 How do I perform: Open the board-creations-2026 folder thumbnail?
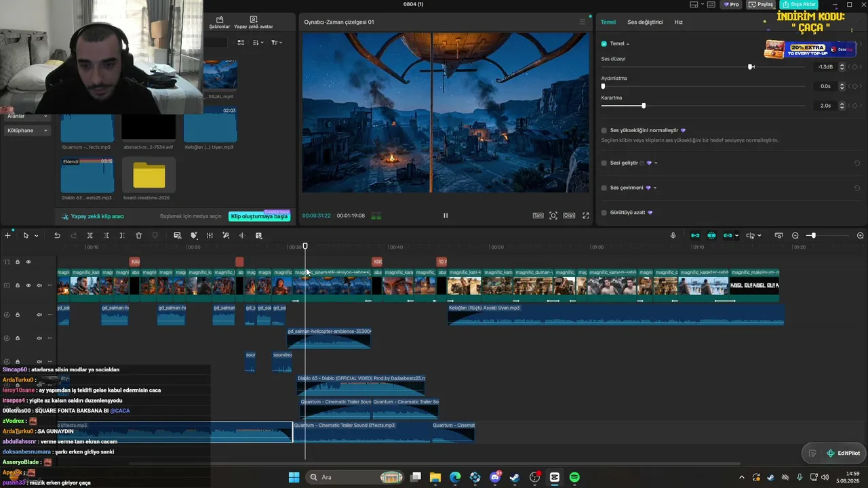(149, 175)
